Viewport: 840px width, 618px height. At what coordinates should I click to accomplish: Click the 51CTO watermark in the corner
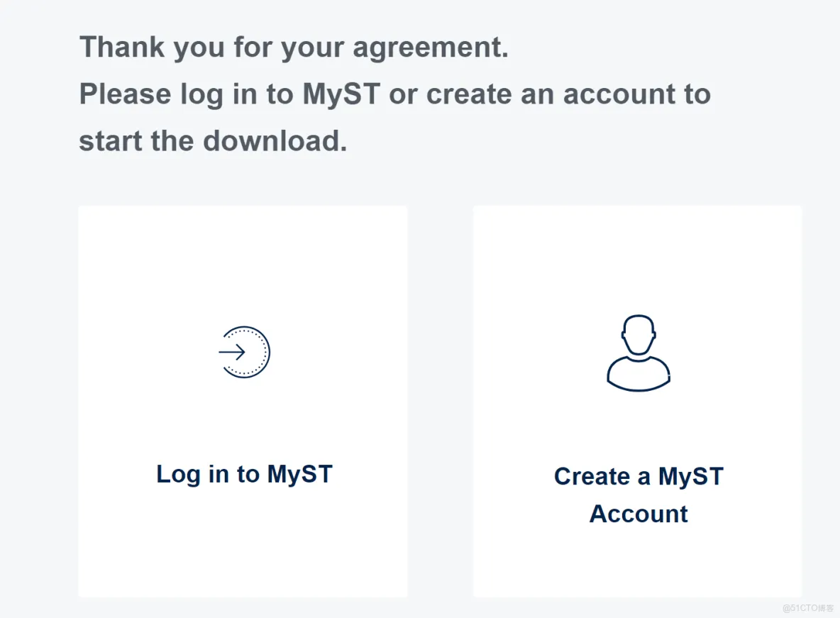tap(808, 608)
